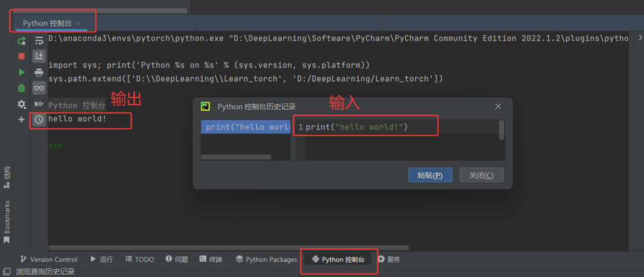Close history dialog with X
Image resolution: width=644 pixels, height=277 pixels.
tap(498, 107)
